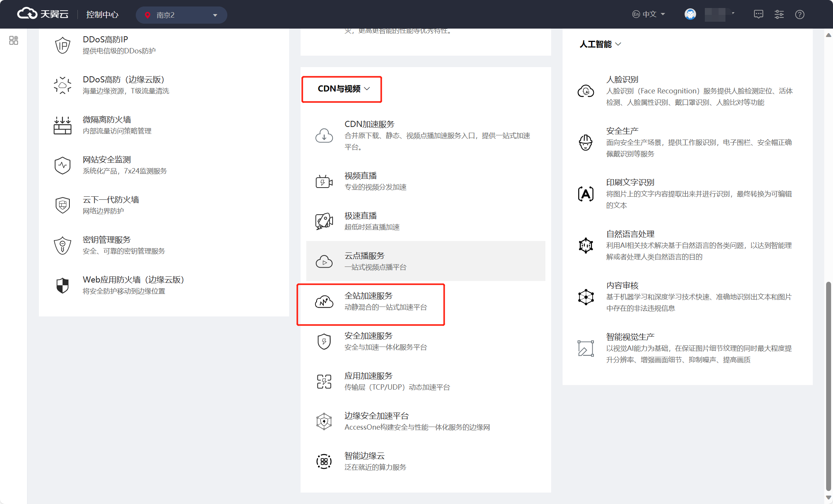Click the 人脸识别 cloud AI icon
The image size is (833, 504).
click(585, 91)
